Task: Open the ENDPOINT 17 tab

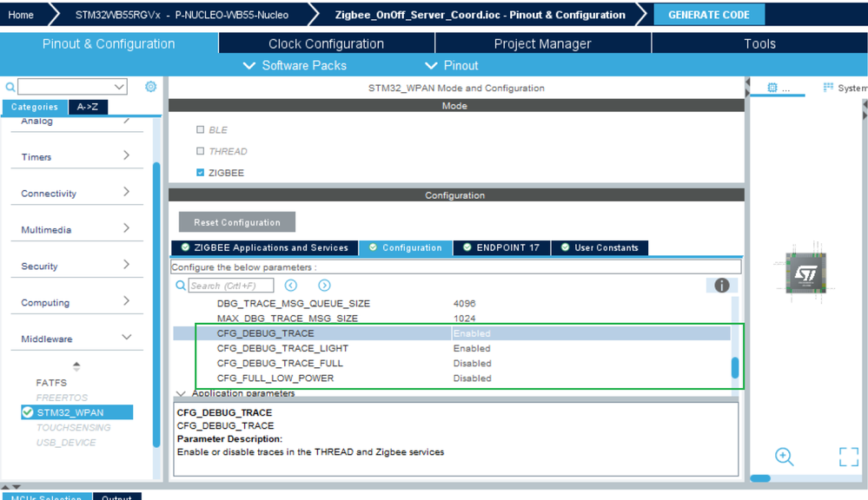Action: 502,247
